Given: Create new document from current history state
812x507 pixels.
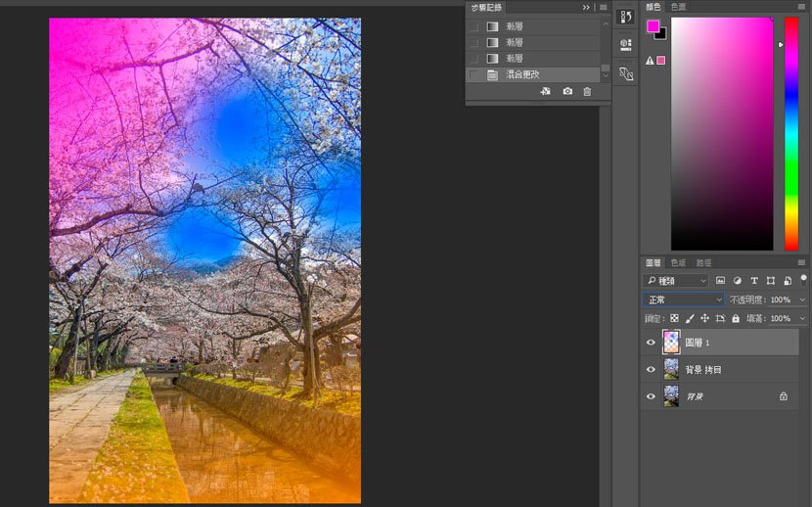Looking at the screenshot, I should 545,91.
